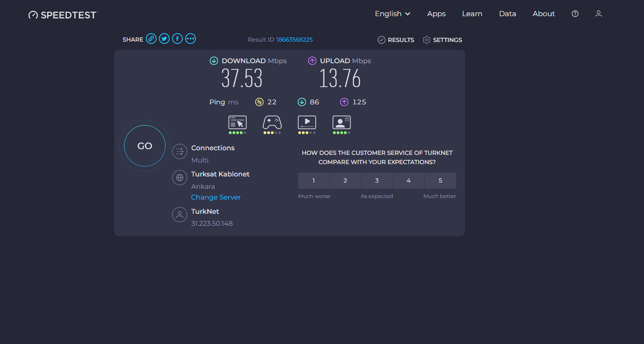Open the About menu
The height and width of the screenshot is (344, 644).
[544, 14]
